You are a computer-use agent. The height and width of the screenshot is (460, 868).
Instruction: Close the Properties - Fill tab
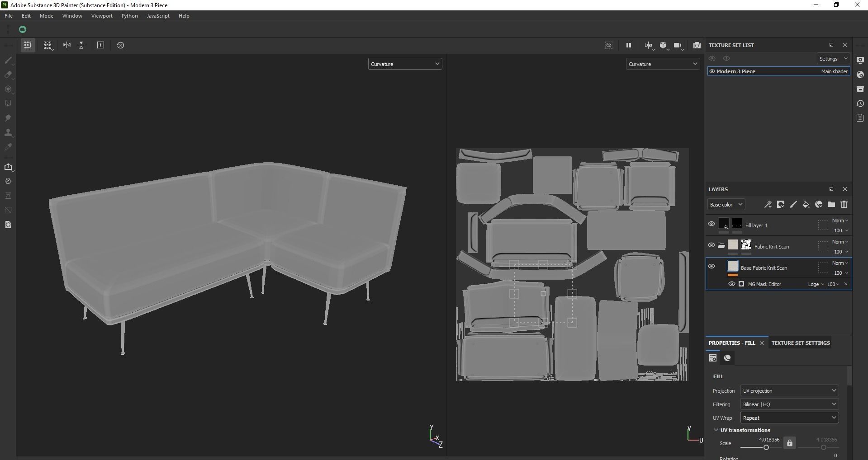pos(762,343)
